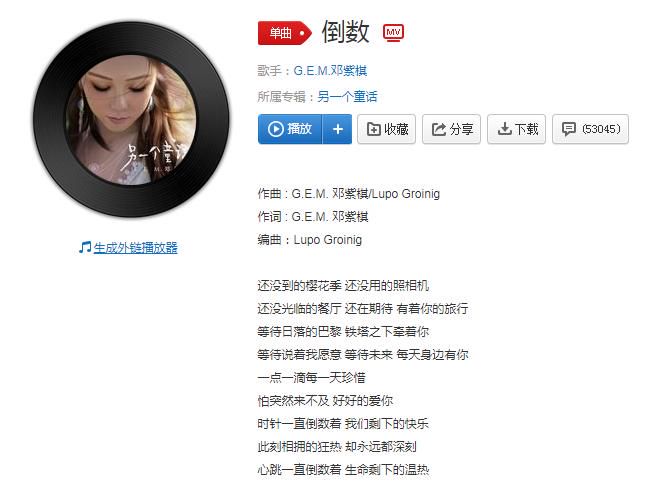Click the song title 倒数
Screen dimensions: 664x490
346,32
